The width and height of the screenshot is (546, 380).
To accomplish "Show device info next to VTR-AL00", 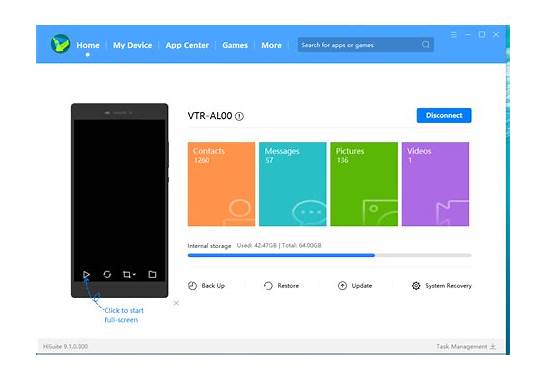I will (x=239, y=116).
